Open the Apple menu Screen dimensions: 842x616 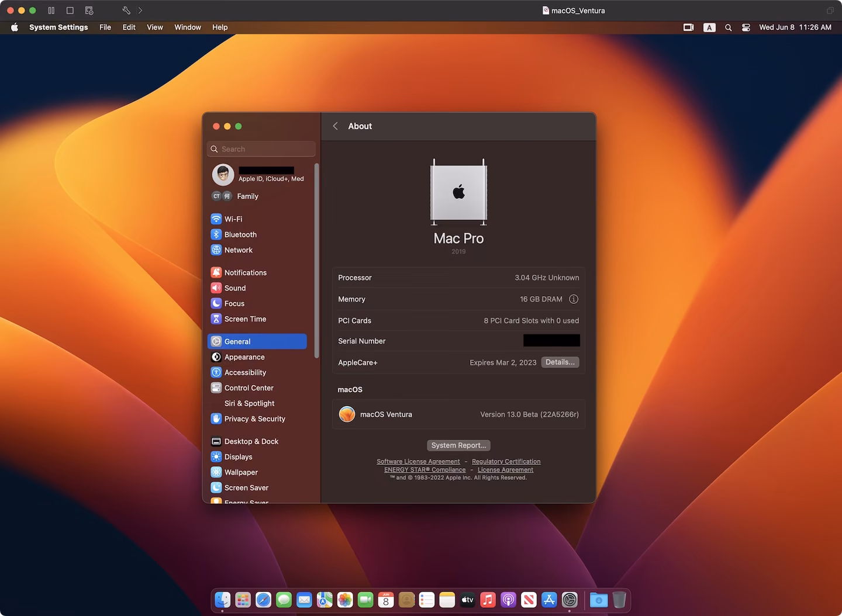(15, 27)
